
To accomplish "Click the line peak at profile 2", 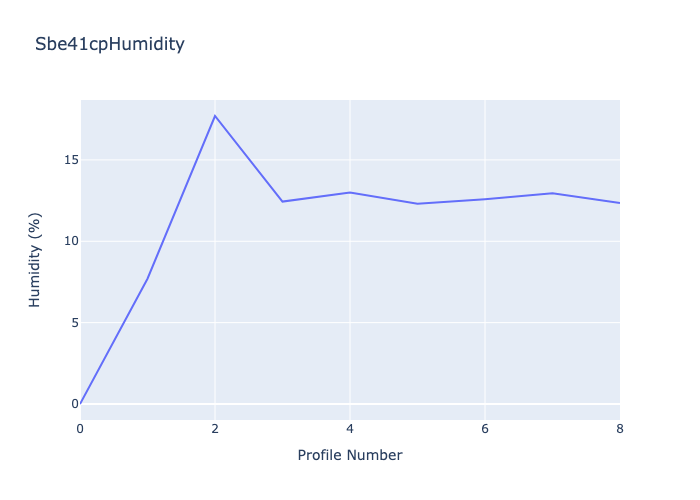I will pos(215,116).
